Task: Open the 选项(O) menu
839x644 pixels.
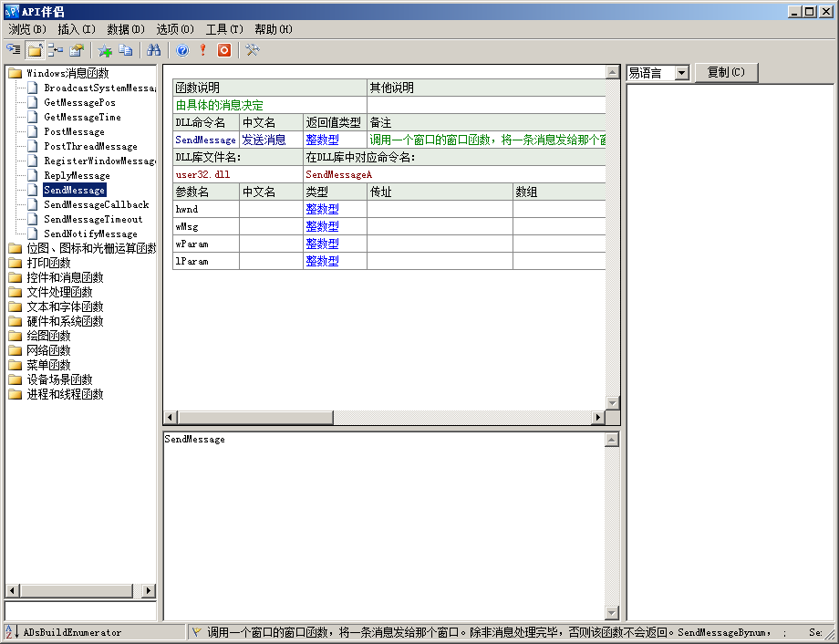Action: 175,29
